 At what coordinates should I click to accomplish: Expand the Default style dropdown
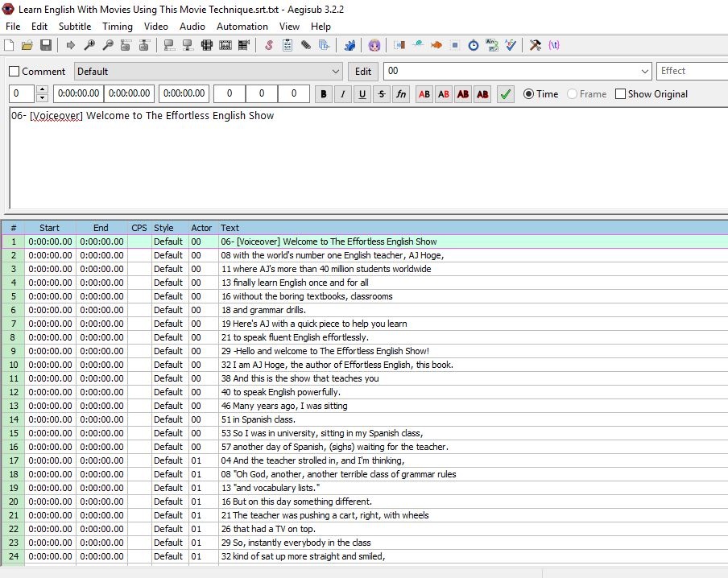point(335,72)
